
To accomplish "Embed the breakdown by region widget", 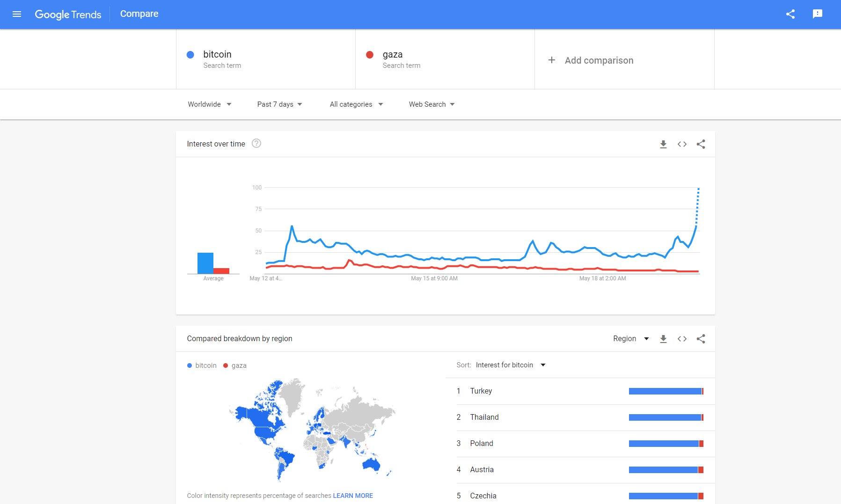I will coord(682,339).
